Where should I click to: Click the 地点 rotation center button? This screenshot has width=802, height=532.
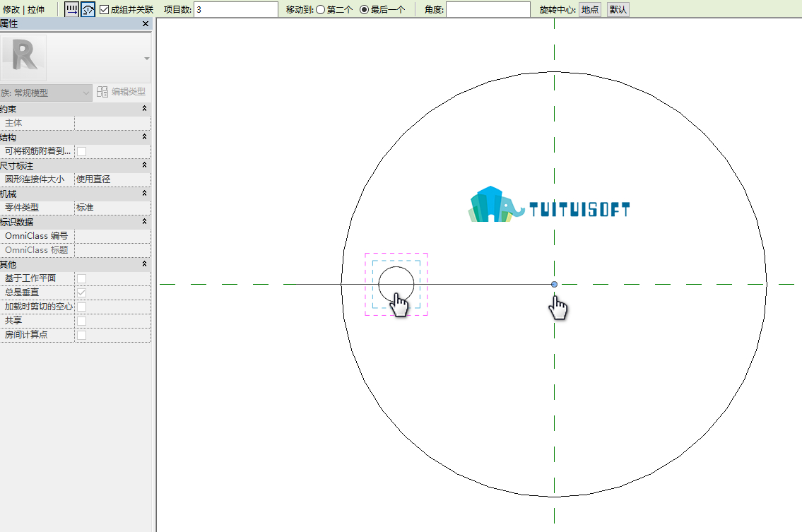click(590, 9)
